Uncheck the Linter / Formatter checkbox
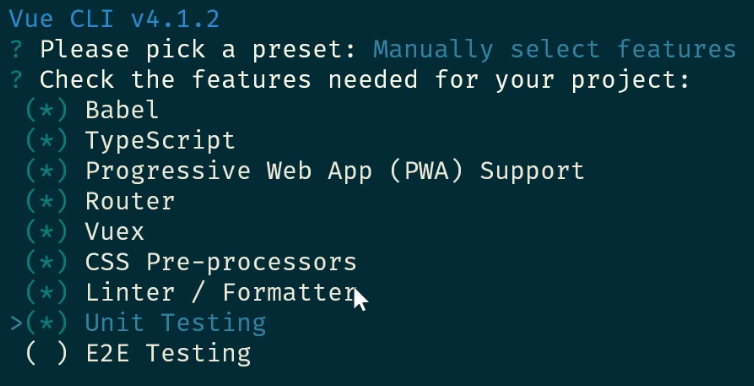This screenshot has width=754, height=386. pyautogui.click(x=47, y=292)
